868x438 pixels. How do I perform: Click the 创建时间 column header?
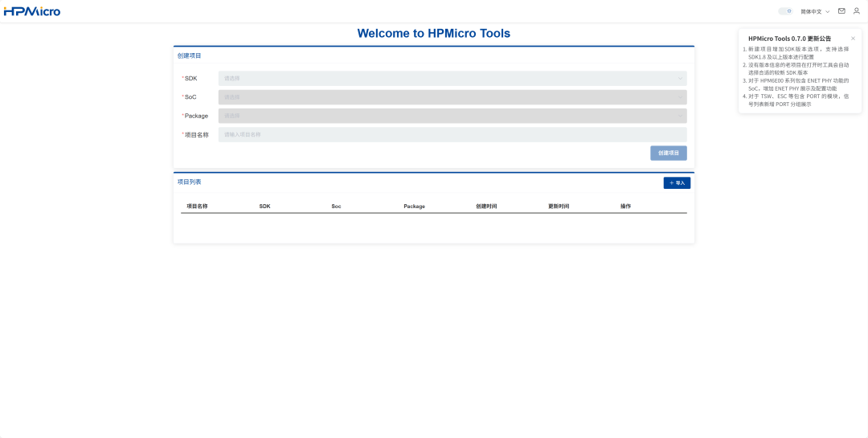pyautogui.click(x=486, y=206)
